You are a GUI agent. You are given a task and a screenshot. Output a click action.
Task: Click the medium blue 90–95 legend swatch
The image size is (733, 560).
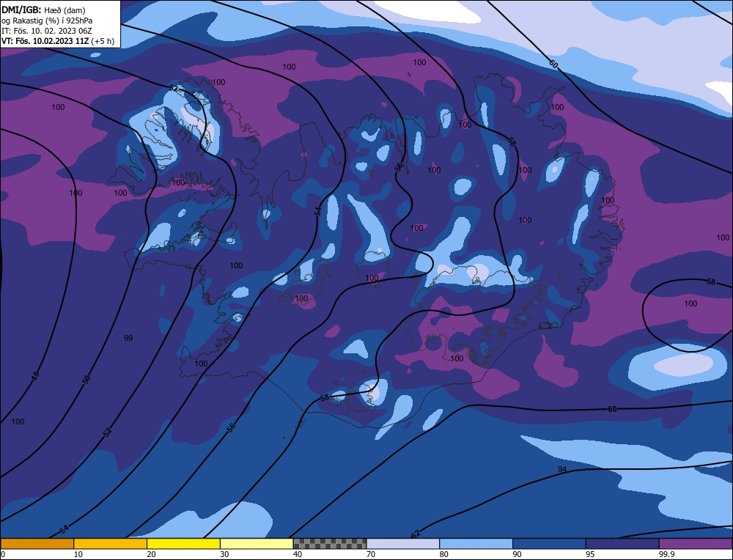[x=549, y=544]
